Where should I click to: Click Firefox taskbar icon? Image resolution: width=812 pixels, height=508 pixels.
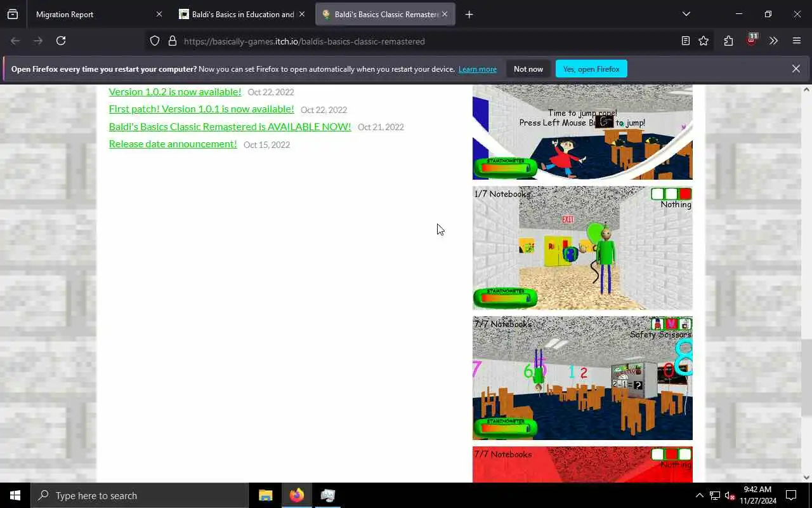(x=296, y=495)
